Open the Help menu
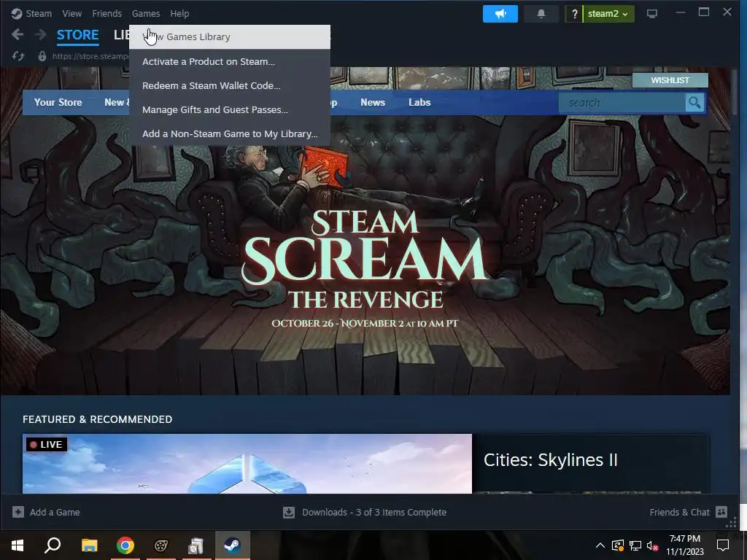 pos(179,13)
